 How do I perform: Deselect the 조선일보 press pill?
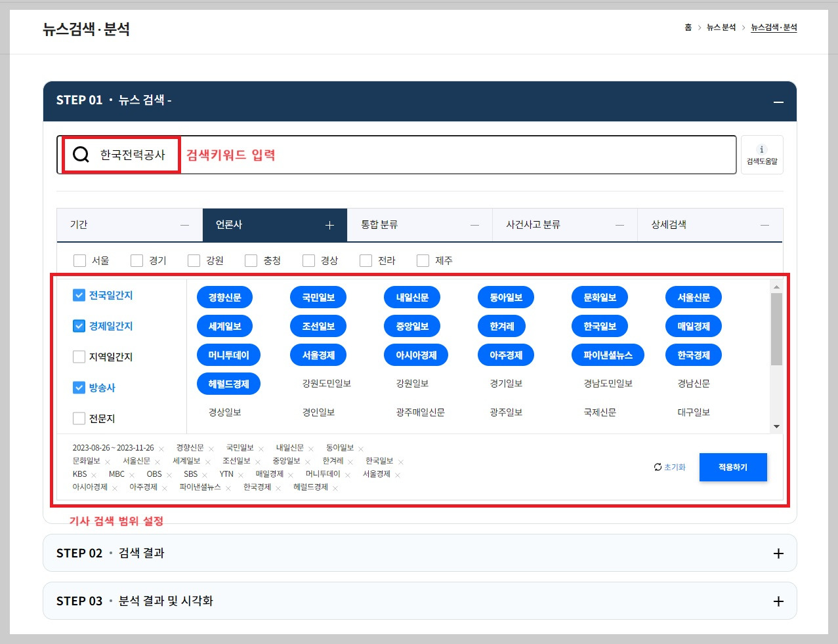pos(318,327)
